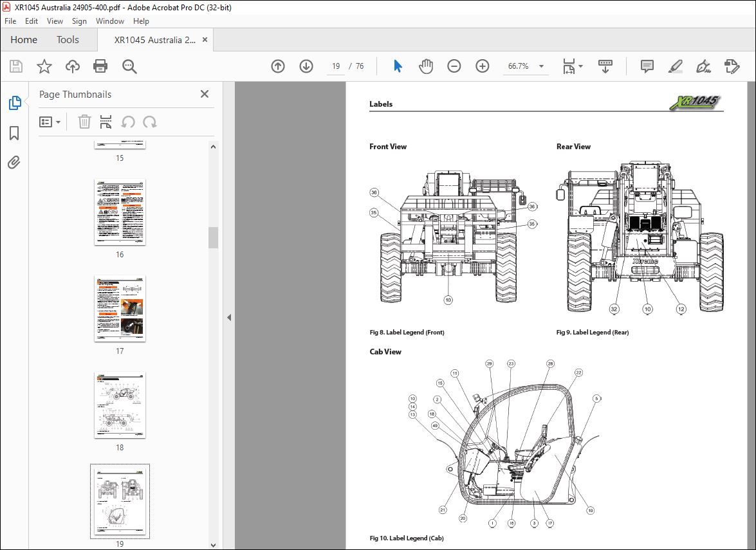Image resolution: width=756 pixels, height=550 pixels.
Task: Activate the hand pan tool
Action: tap(426, 66)
